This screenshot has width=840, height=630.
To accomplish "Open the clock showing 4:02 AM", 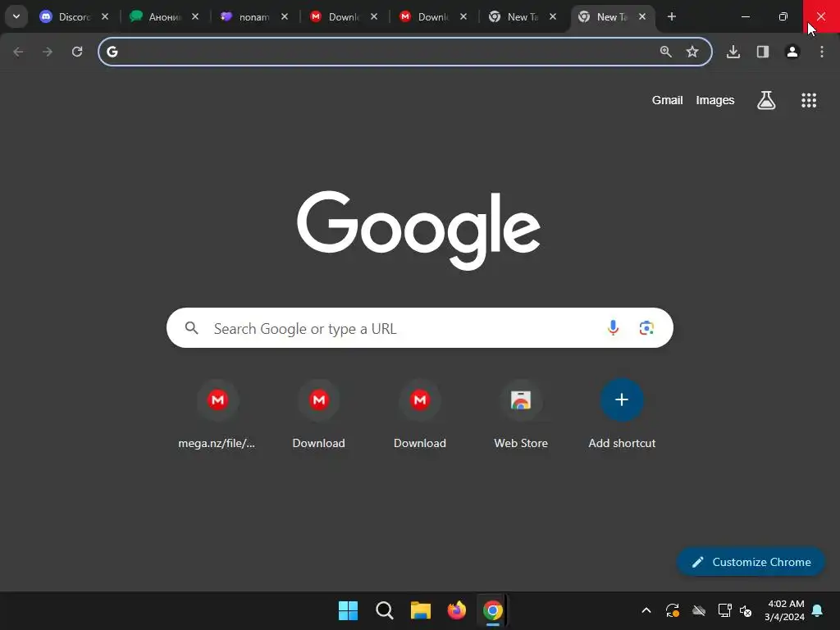I will pyautogui.click(x=784, y=610).
